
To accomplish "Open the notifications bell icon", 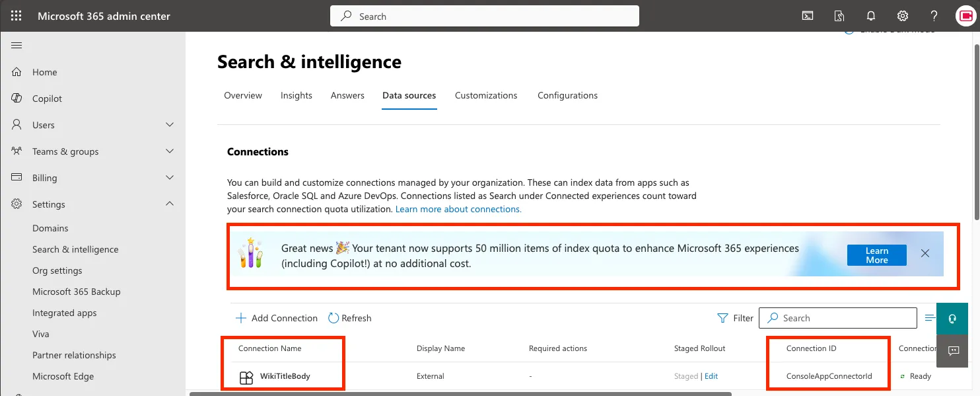I will click(870, 15).
